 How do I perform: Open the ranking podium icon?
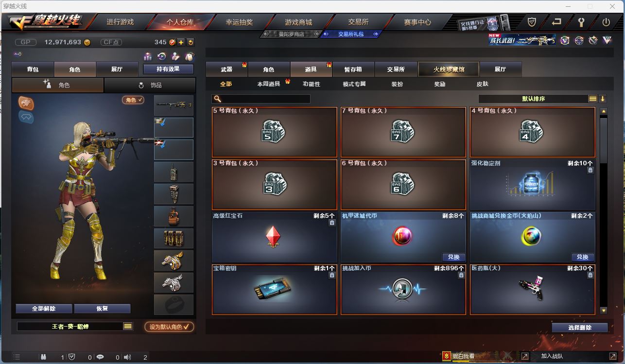pyautogui.click(x=147, y=57)
